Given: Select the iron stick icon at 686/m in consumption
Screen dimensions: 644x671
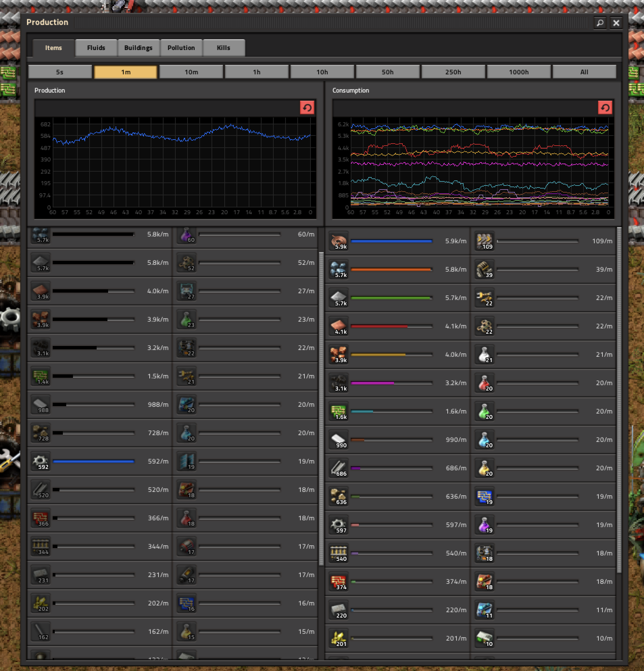Looking at the screenshot, I should coord(339,468).
